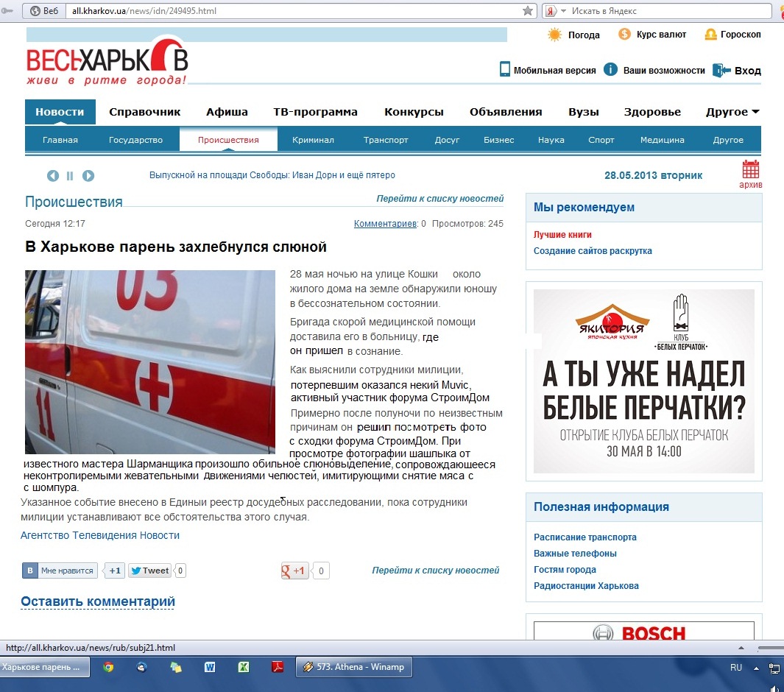Image resolution: width=784 pixels, height=692 pixels.
Task: Click the Весь Харьков site logo
Action: click(107, 61)
